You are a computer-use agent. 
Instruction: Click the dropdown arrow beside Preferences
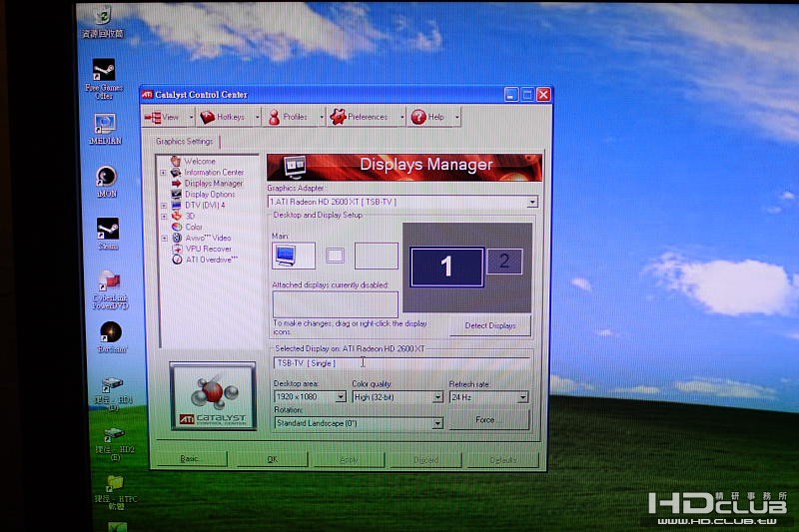pos(402,117)
